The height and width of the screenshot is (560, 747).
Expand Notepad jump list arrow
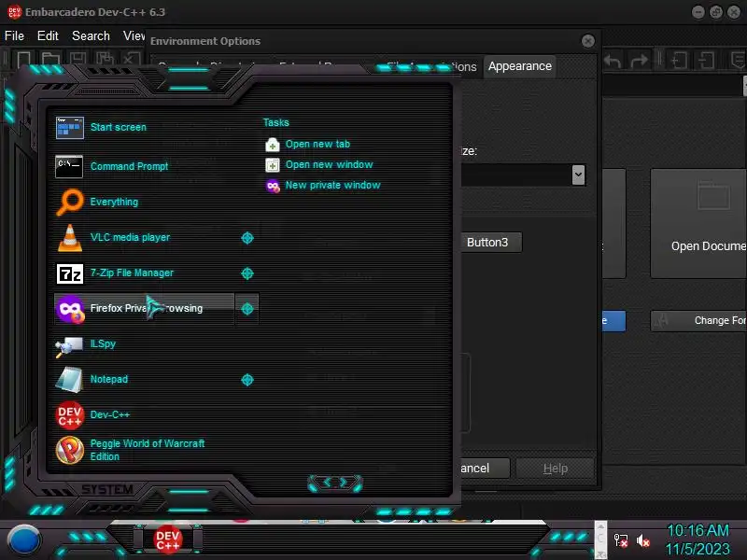click(x=247, y=380)
